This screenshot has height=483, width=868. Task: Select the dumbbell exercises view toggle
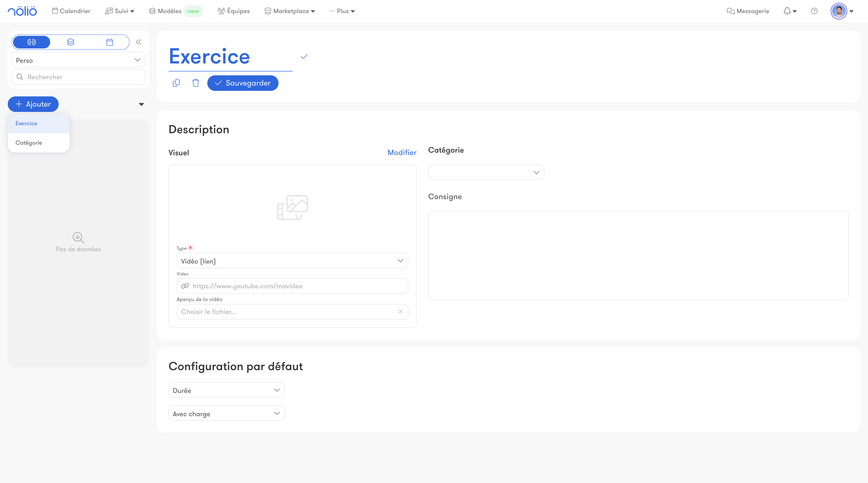31,42
